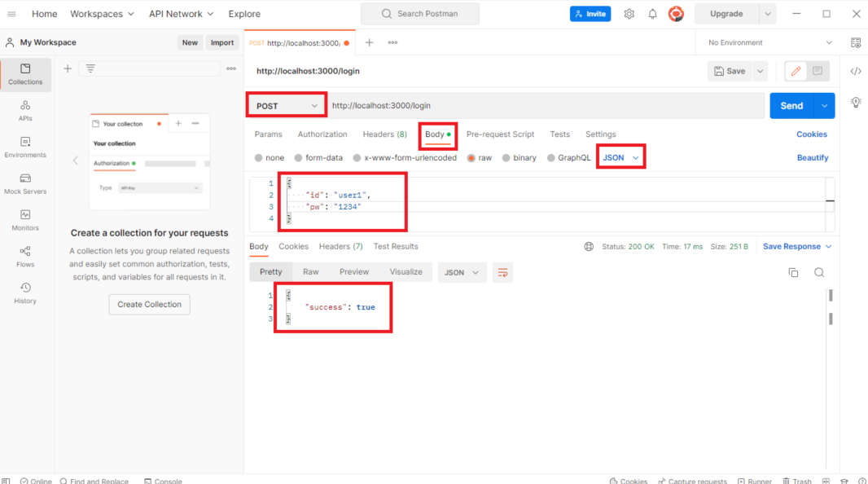Expand the Upgrade options arrow
868x484 pixels.
click(x=768, y=14)
